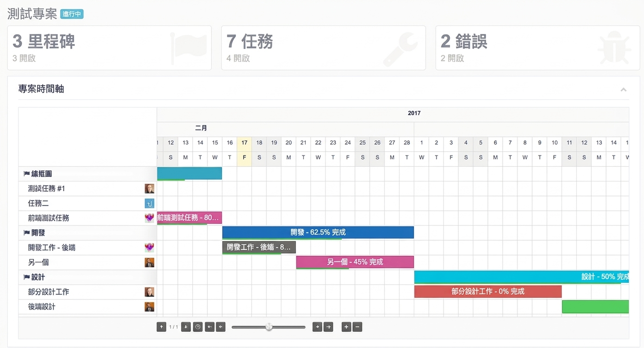Image resolution: width=644 pixels, height=348 pixels.
Task: Select the 線框圖 milestone row label
Action: [x=42, y=174]
